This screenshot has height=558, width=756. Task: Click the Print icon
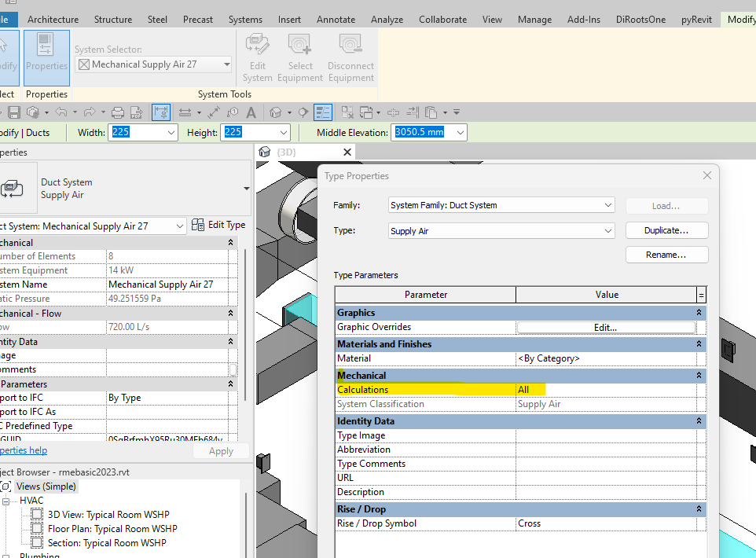(x=118, y=112)
